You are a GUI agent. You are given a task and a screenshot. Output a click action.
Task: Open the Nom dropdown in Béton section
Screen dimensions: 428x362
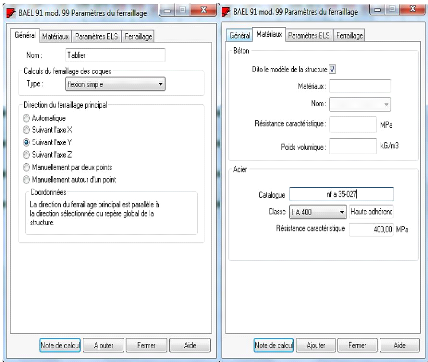click(360, 104)
